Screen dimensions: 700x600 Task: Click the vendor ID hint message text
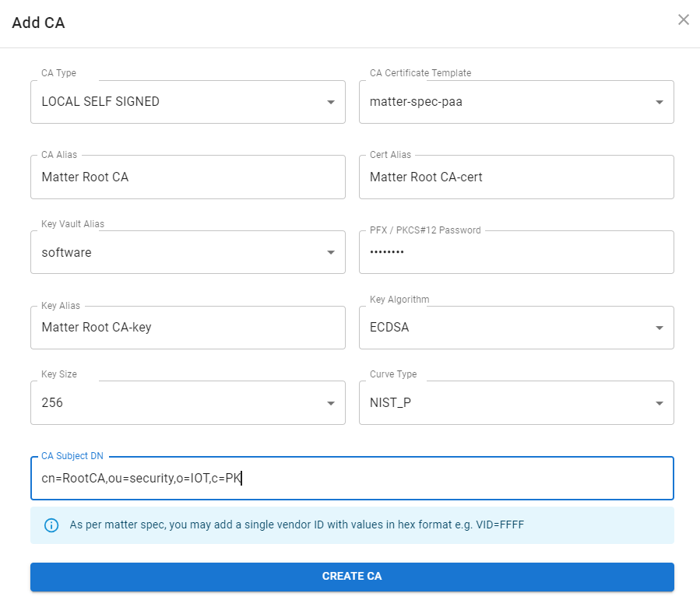(x=297, y=525)
